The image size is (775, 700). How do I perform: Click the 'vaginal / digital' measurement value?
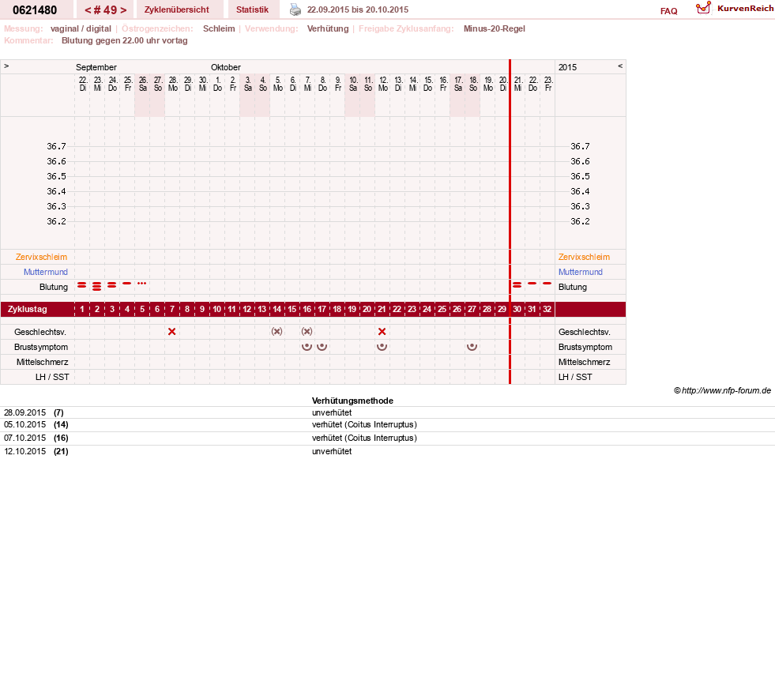(81, 28)
